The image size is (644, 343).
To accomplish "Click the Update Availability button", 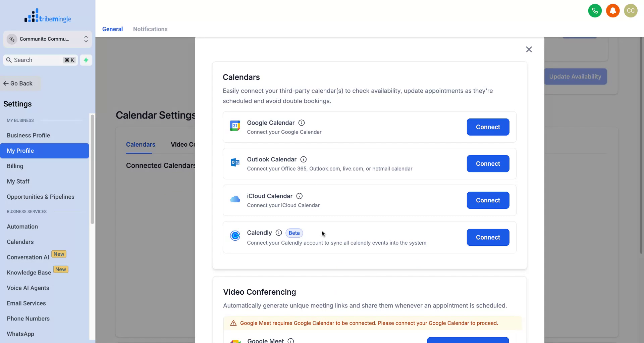I will point(575,77).
